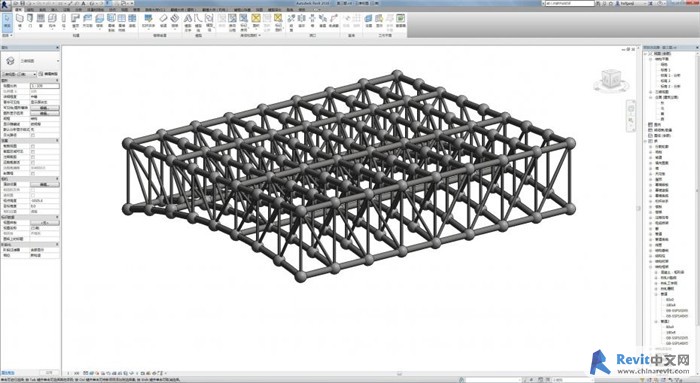Image resolution: width=700 pixels, height=383 pixels.
Task: Click the Room tool icon
Action: click(x=222, y=21)
